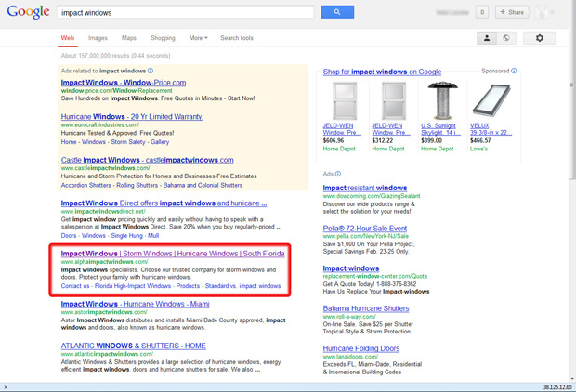This screenshot has height=392, width=576.
Task: Click the VELUX skylight product thumbnail
Action: [x=490, y=100]
